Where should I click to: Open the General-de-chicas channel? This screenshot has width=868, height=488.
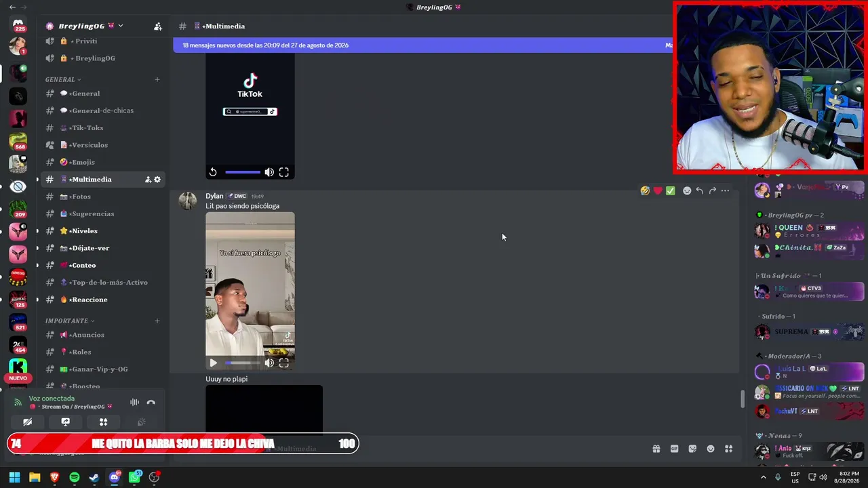102,110
